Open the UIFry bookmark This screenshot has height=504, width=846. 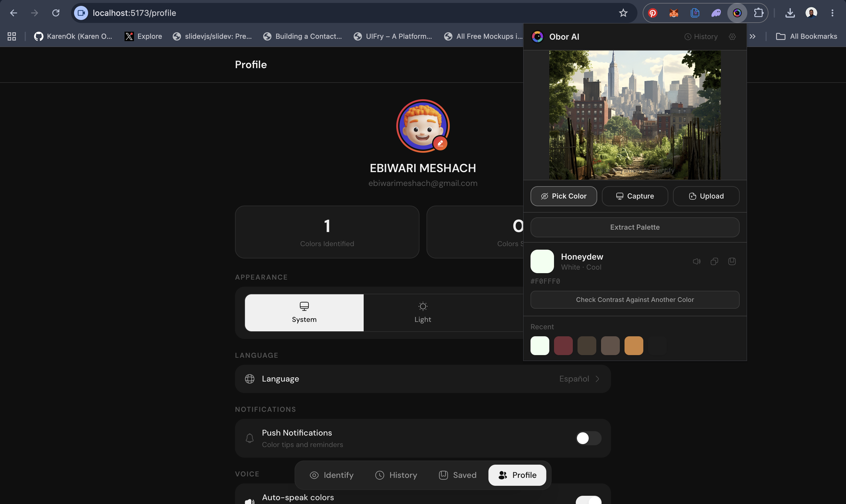click(x=393, y=36)
